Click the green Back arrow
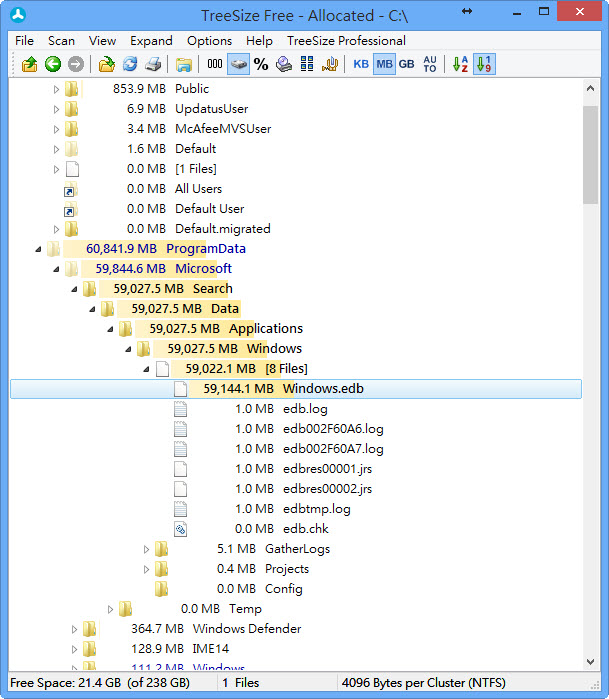The image size is (609, 699). click(x=53, y=64)
